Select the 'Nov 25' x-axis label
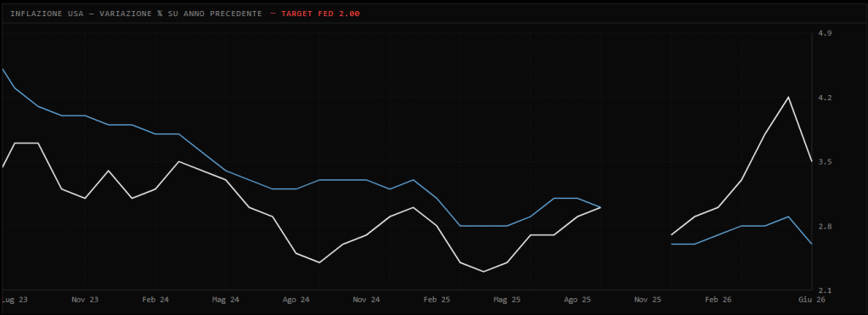This screenshot has width=868, height=315. point(648,300)
